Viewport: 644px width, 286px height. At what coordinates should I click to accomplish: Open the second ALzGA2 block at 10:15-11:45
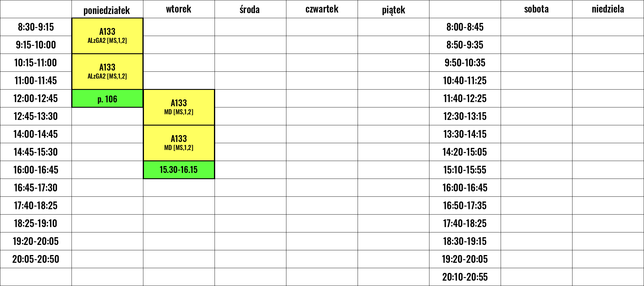[x=107, y=72]
